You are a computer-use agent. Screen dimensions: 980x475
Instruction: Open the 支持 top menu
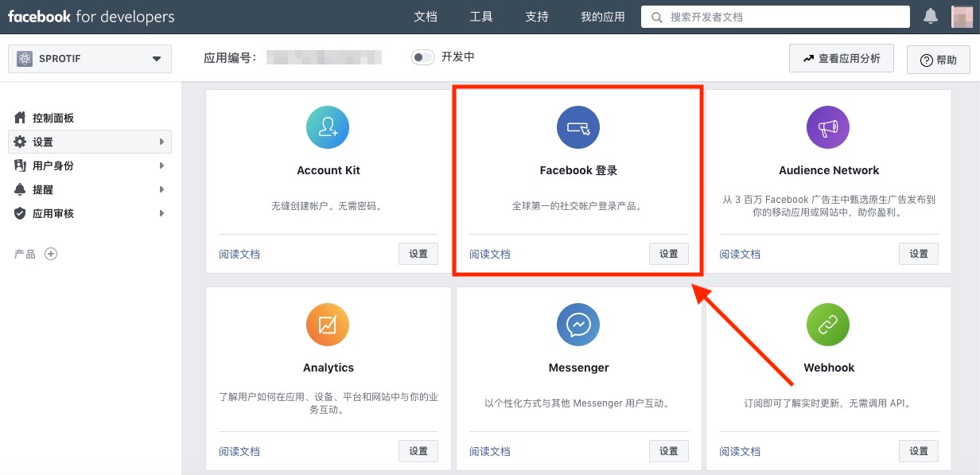[537, 17]
